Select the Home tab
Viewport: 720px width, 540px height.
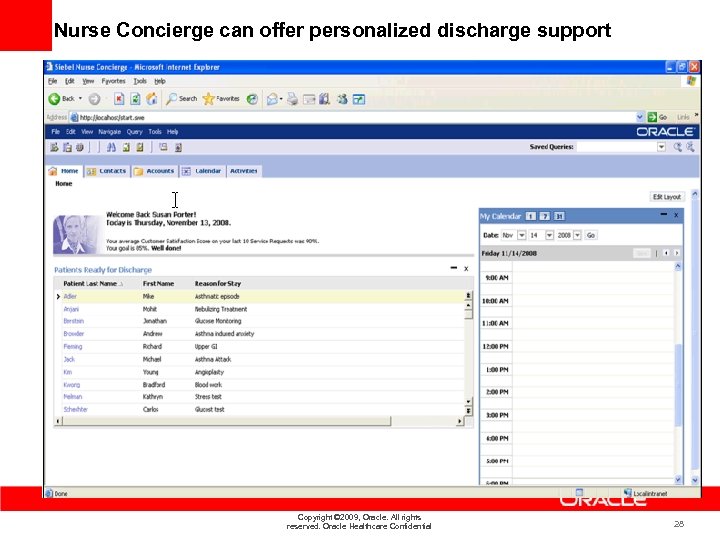(64, 171)
